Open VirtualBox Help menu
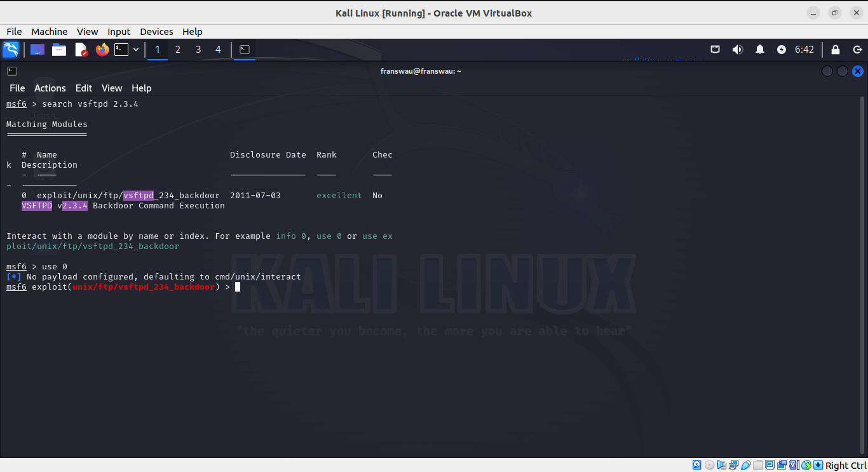The image size is (868, 472). [x=192, y=32]
